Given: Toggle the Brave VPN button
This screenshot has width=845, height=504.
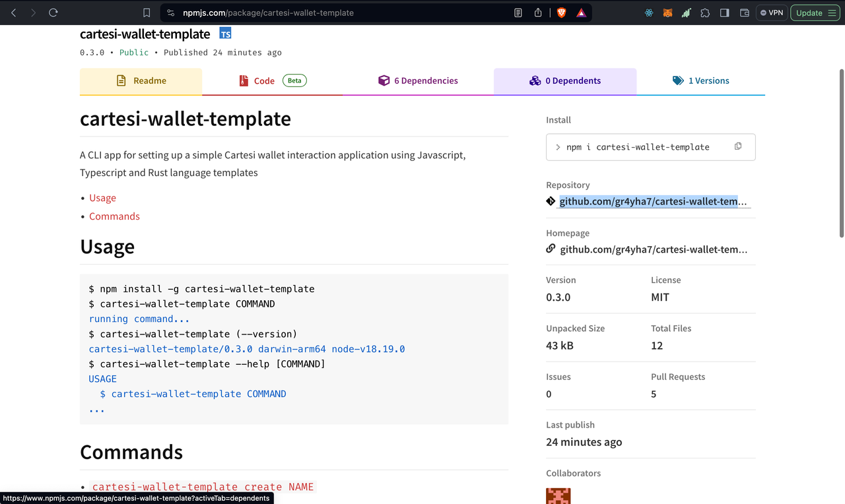Looking at the screenshot, I should click(771, 13).
